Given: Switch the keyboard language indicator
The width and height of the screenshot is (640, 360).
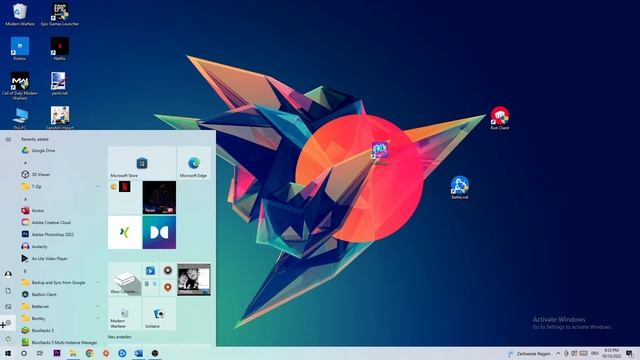Looking at the screenshot, I should coord(595,353).
